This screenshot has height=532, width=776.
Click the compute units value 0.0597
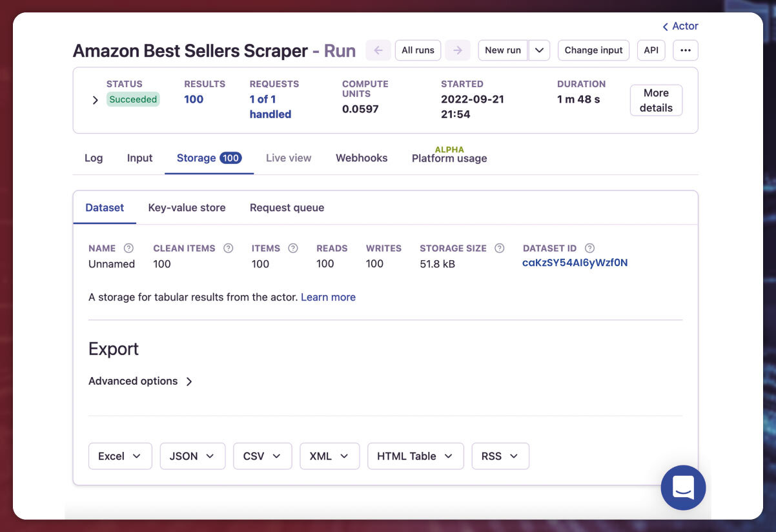tap(360, 109)
